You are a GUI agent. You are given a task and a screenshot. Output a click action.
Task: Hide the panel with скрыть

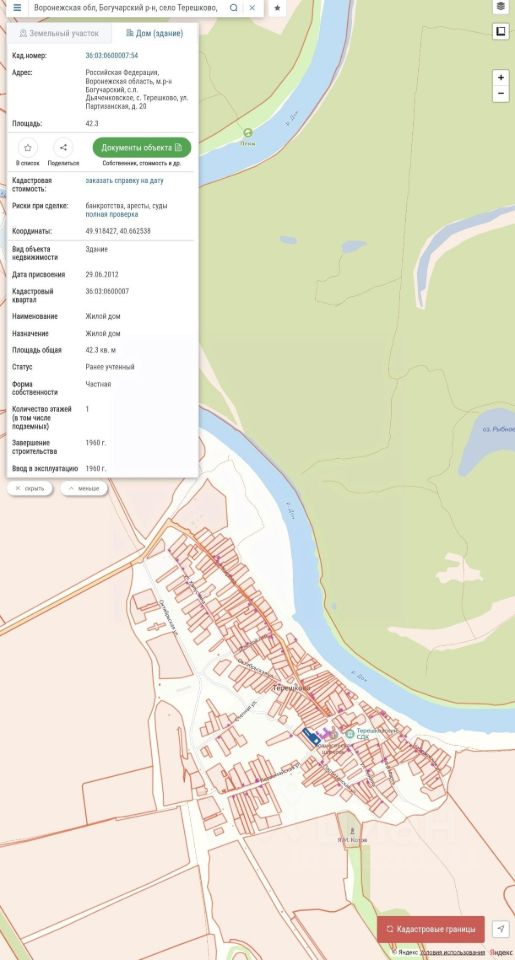coord(29,489)
